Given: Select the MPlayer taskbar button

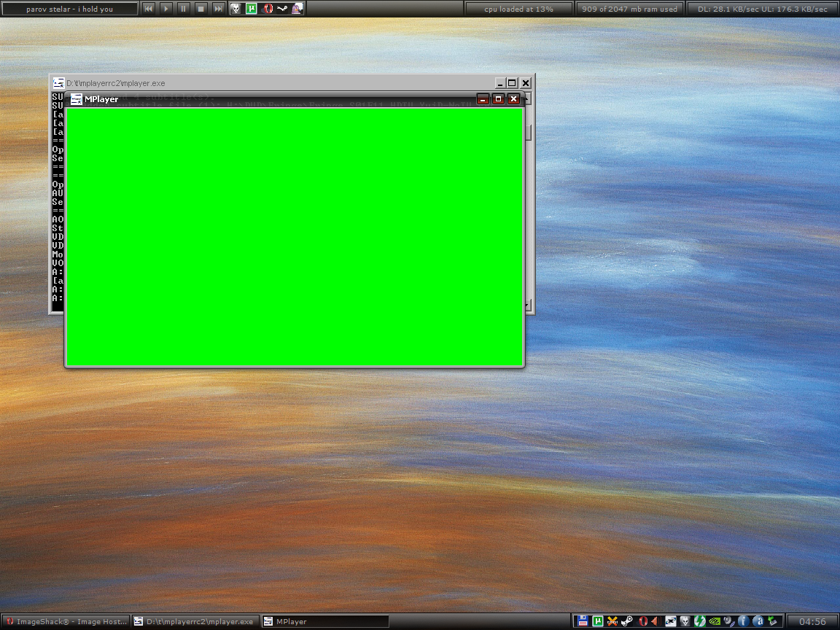Looking at the screenshot, I should click(325, 621).
